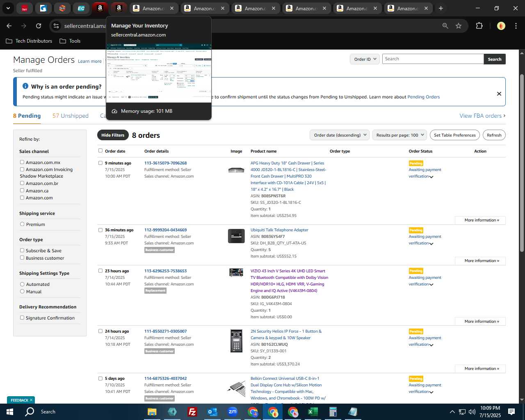
Task: Focus the order Search input field
Action: click(433, 59)
